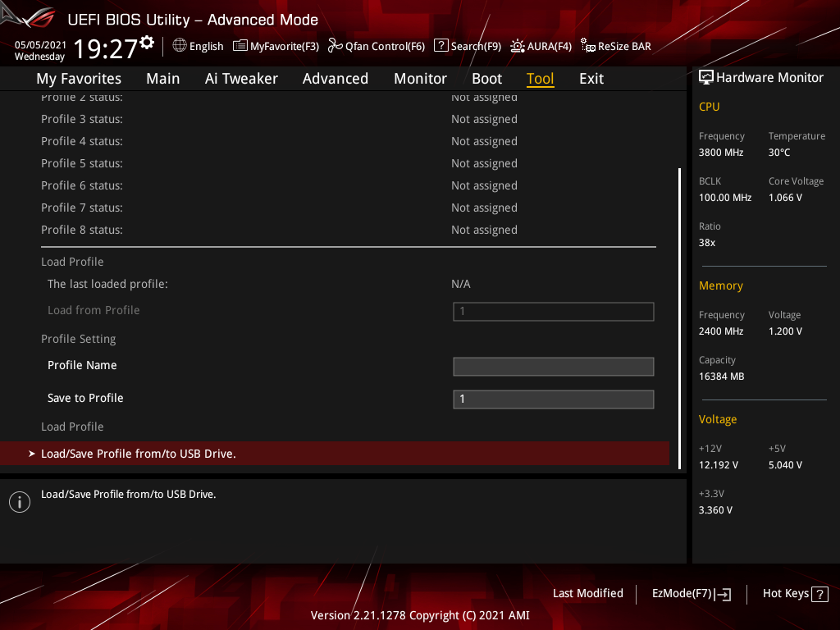Screen dimensions: 840x630
Task: Click the vertical scrollbar of the profile list
Action: [x=679, y=318]
